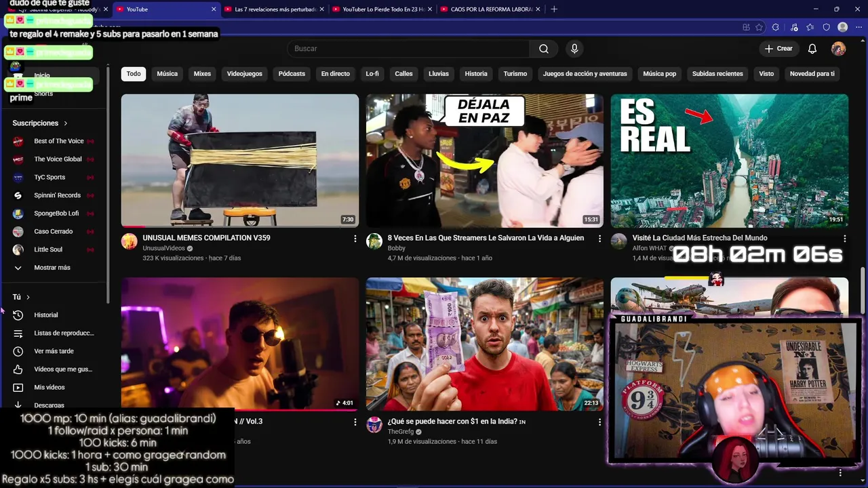Switch to CAOS POR LA REFORMA LABORAL tab
The height and width of the screenshot is (488, 868).
point(492,9)
